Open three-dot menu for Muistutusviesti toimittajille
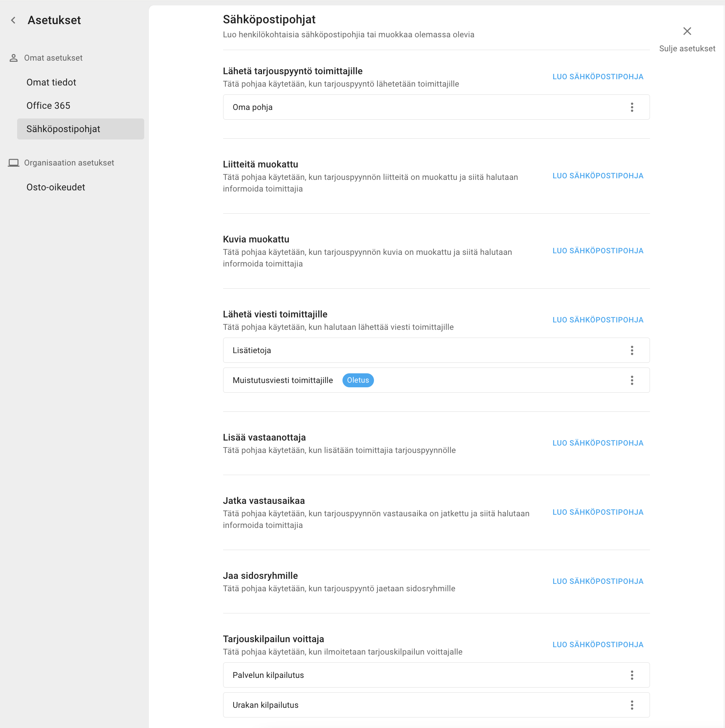The image size is (725, 728). tap(632, 380)
